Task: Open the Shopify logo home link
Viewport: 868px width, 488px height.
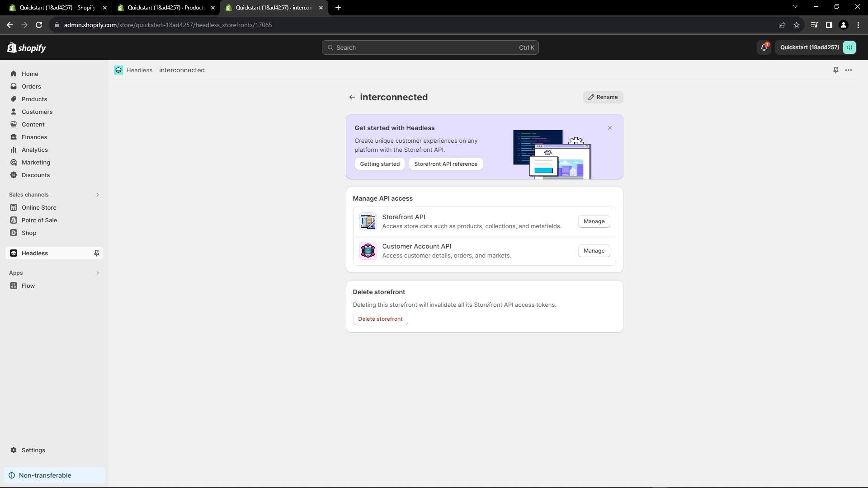Action: 26,47
